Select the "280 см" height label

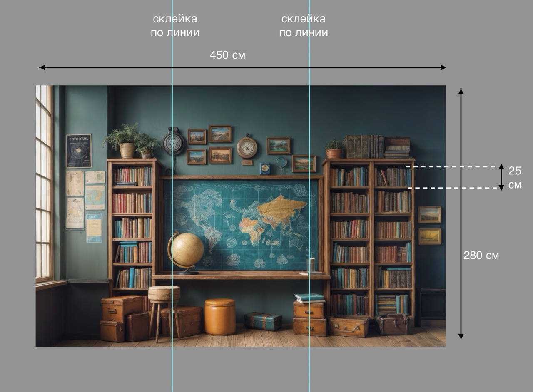481,256
